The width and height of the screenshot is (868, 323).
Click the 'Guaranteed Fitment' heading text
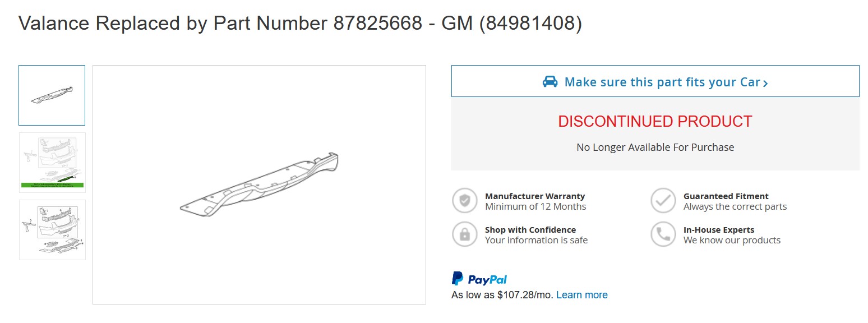pyautogui.click(x=726, y=196)
